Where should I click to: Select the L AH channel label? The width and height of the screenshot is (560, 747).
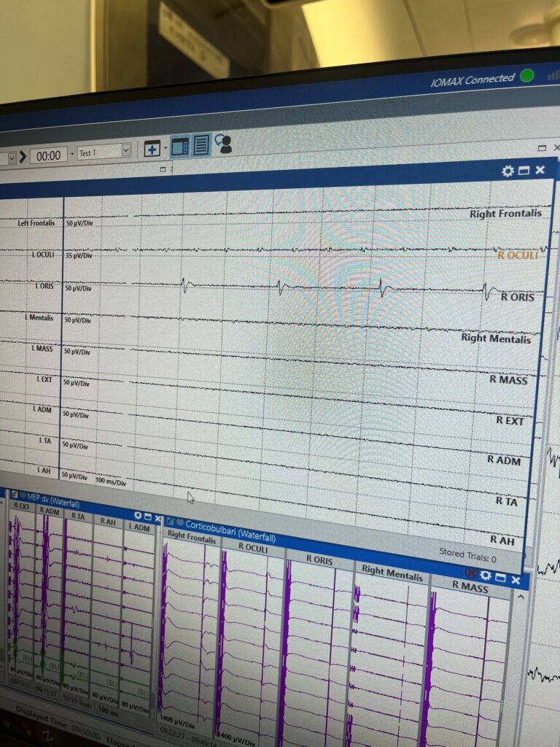(43, 471)
